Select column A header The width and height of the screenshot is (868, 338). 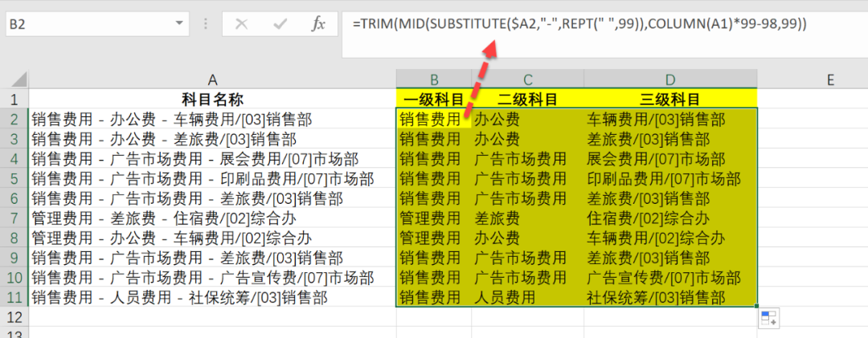pos(212,79)
